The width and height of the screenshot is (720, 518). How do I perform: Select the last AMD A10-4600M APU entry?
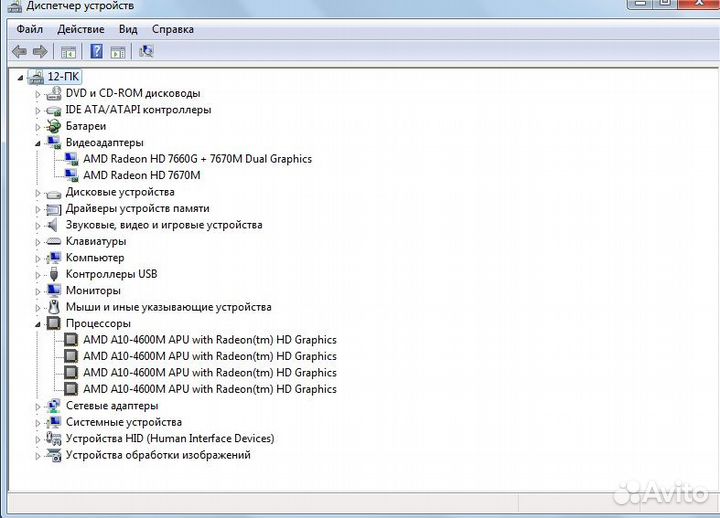tap(210, 389)
